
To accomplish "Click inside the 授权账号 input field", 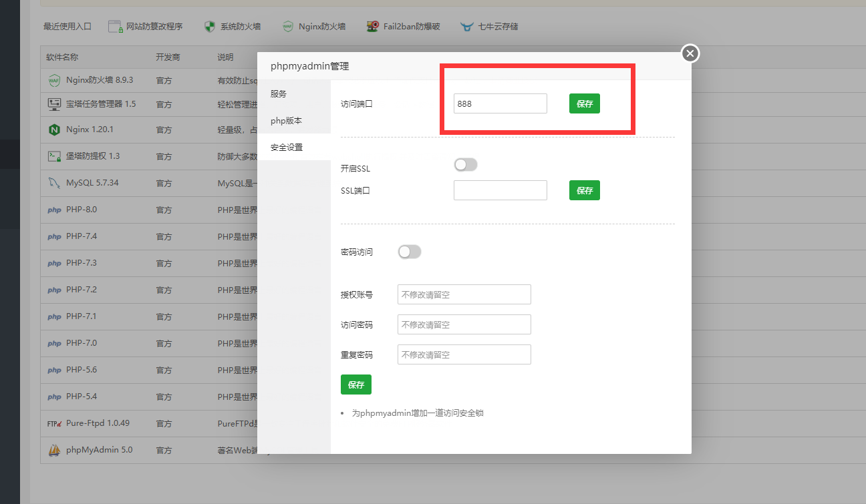I will (464, 294).
